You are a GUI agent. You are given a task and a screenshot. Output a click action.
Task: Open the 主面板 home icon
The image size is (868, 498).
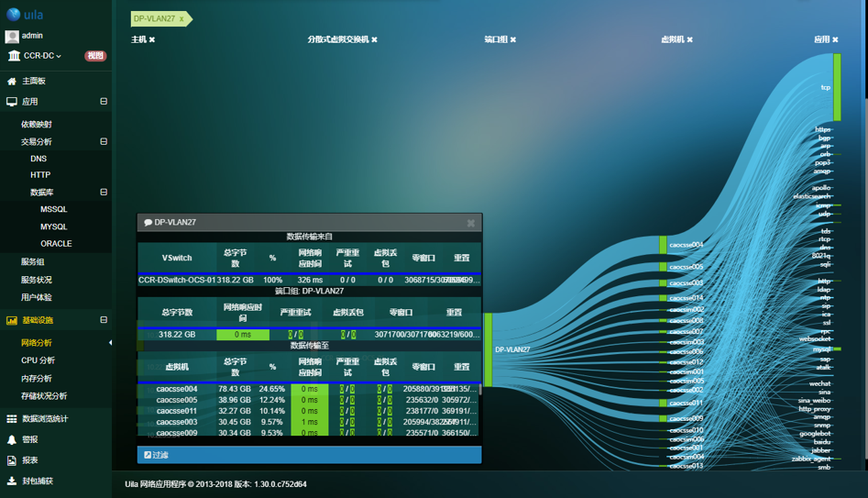[x=12, y=81]
